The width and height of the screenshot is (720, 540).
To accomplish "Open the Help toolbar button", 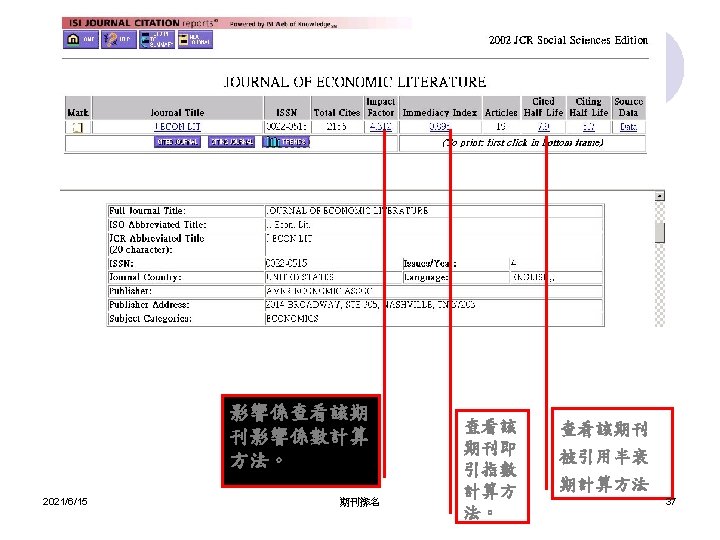I will [x=118, y=40].
